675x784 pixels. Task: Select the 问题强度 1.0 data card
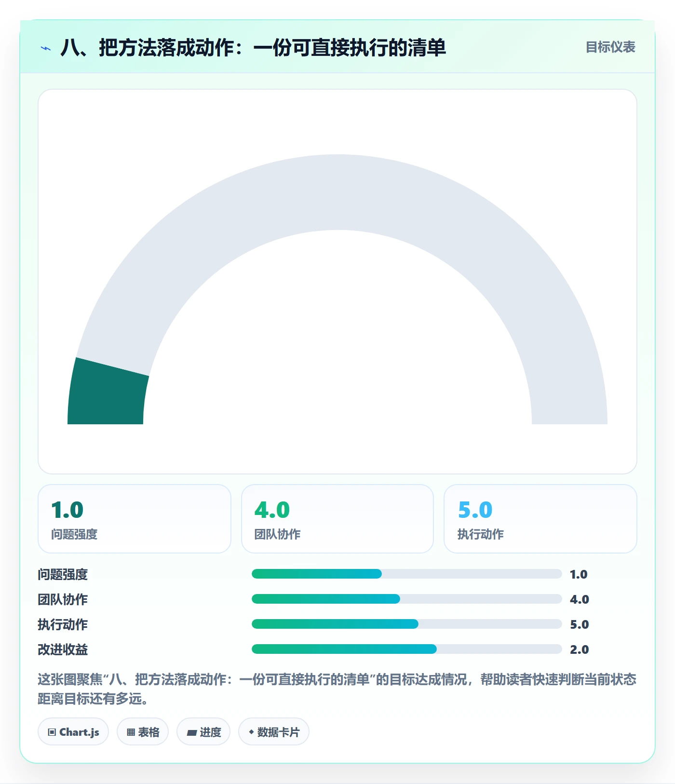pyautogui.click(x=135, y=519)
